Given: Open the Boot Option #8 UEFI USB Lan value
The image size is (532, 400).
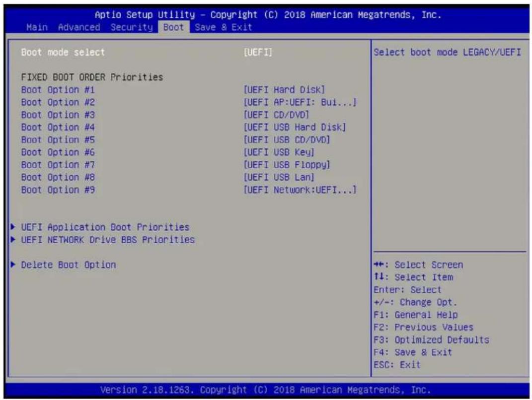Looking at the screenshot, I should coord(279,177).
